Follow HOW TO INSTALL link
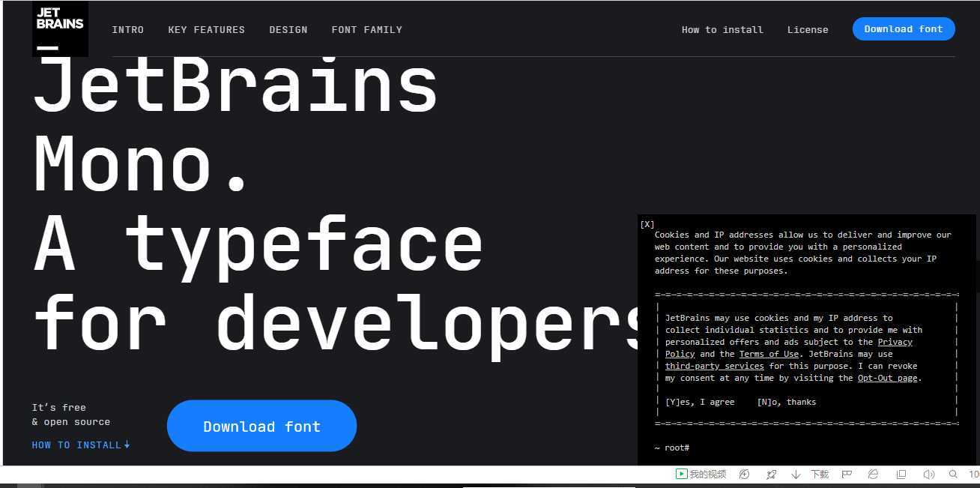The width and height of the screenshot is (980, 488). [x=81, y=445]
